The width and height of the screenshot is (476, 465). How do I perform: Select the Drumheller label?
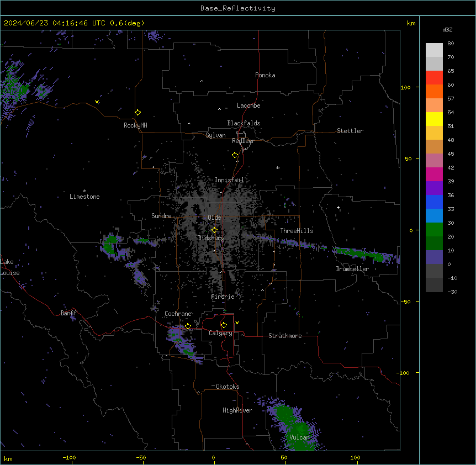(x=352, y=269)
